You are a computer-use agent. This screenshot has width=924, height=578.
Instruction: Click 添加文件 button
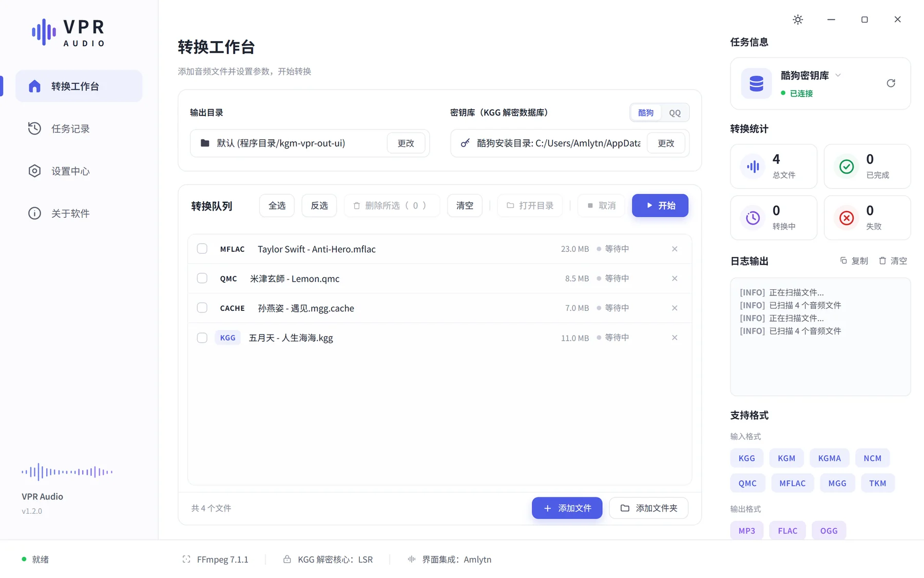[x=567, y=508]
